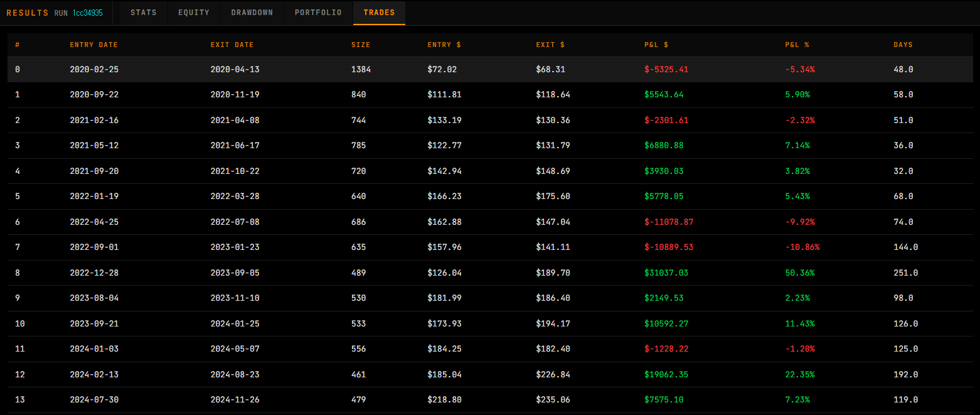This screenshot has height=415, width=980.
Task: Click P&L value $-10889.53
Action: [x=669, y=247]
